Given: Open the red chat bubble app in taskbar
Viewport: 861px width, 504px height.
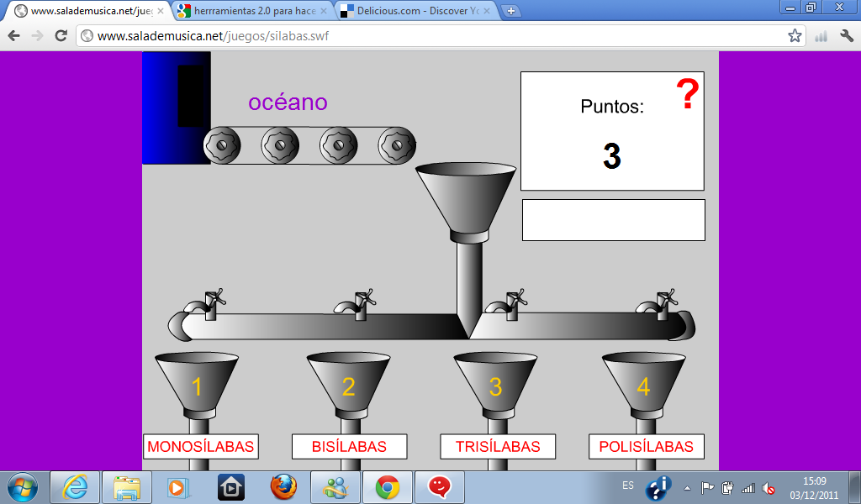Looking at the screenshot, I should click(x=438, y=486).
